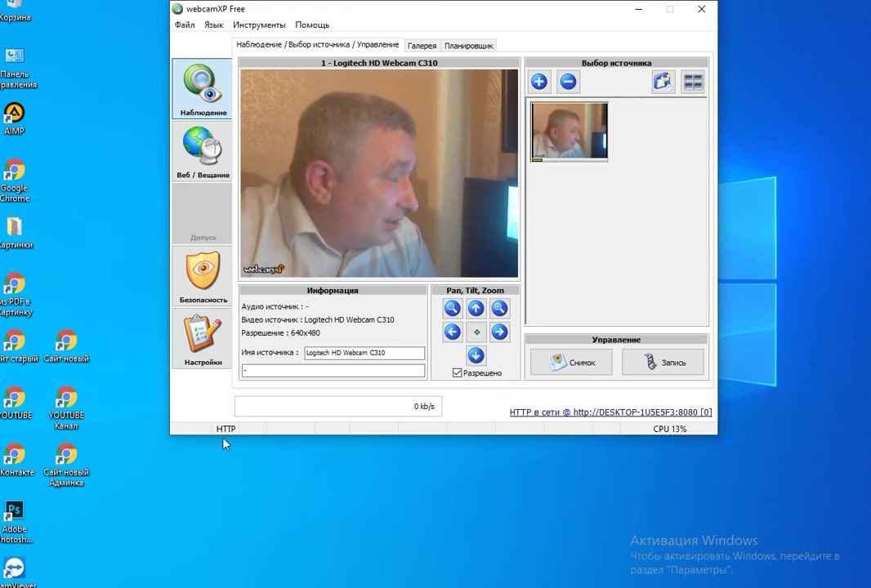Tilt camera down with the down arrow
The height and width of the screenshot is (588, 871).
[476, 355]
